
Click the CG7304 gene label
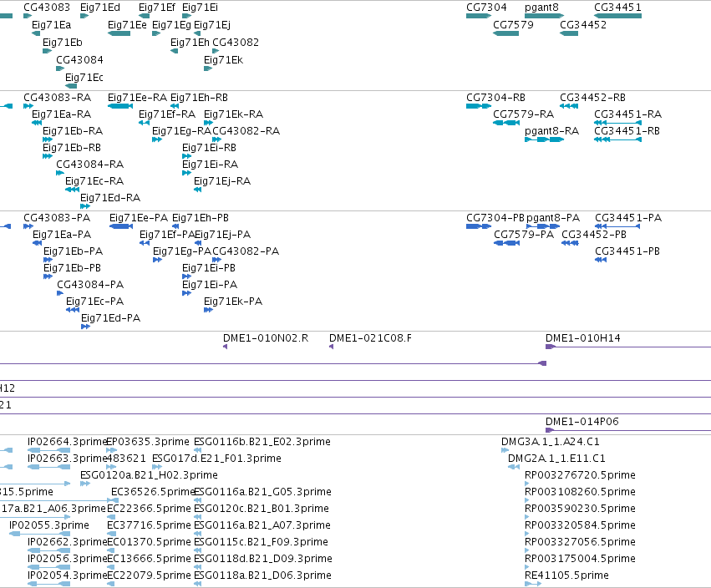(486, 8)
